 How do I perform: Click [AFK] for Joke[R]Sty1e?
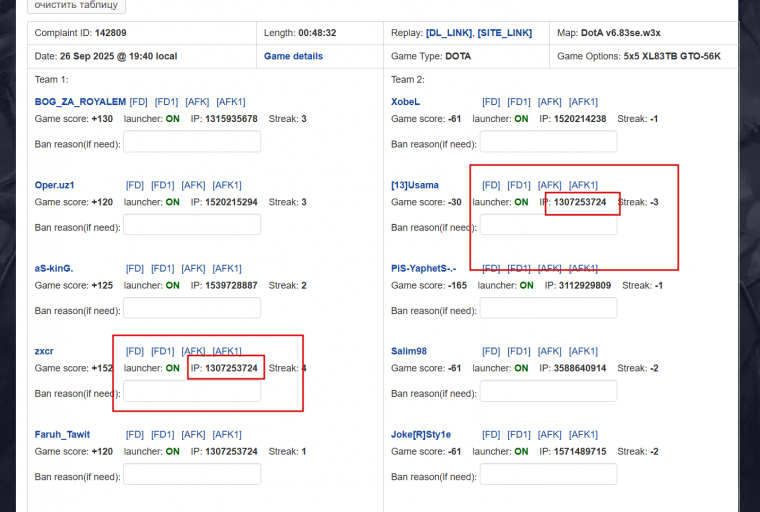pos(550,435)
